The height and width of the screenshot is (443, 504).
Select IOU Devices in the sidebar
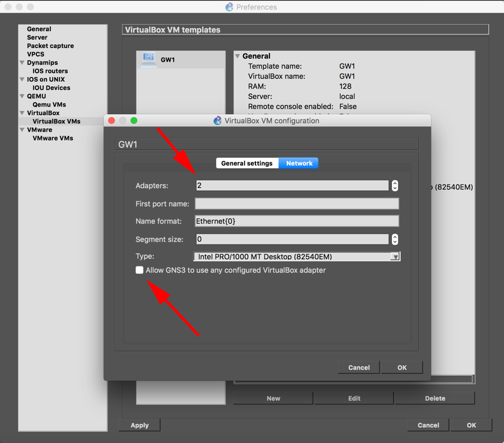(x=51, y=87)
